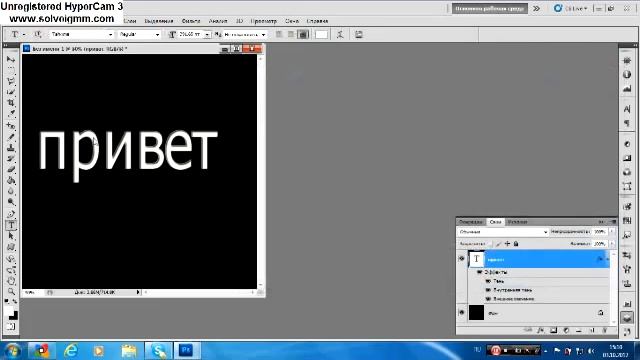Select the Brush tool
This screenshot has height=360, width=640.
click(11, 137)
